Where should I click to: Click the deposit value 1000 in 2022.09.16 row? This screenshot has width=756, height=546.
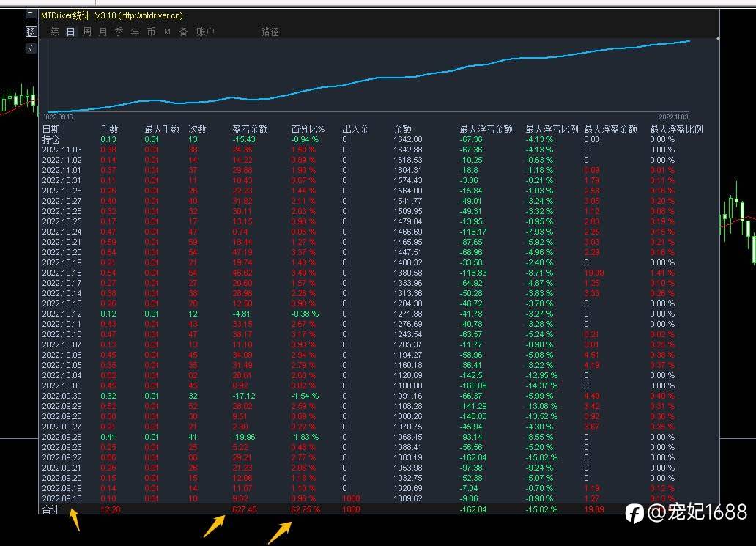[x=351, y=499]
